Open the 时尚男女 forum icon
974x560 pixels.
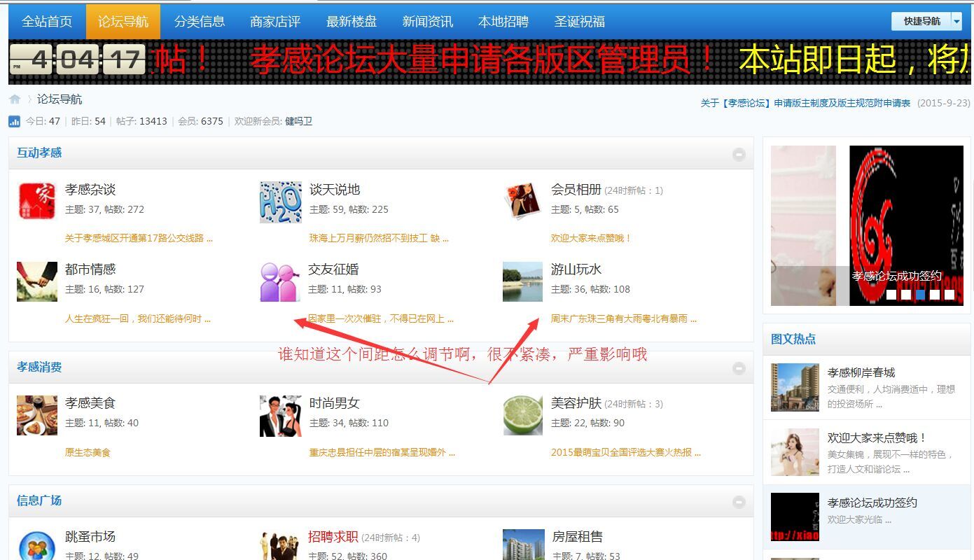pos(281,416)
